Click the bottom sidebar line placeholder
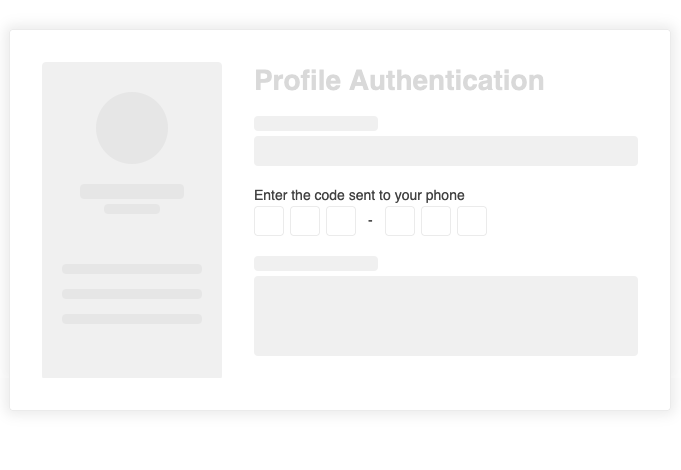 [132, 319]
